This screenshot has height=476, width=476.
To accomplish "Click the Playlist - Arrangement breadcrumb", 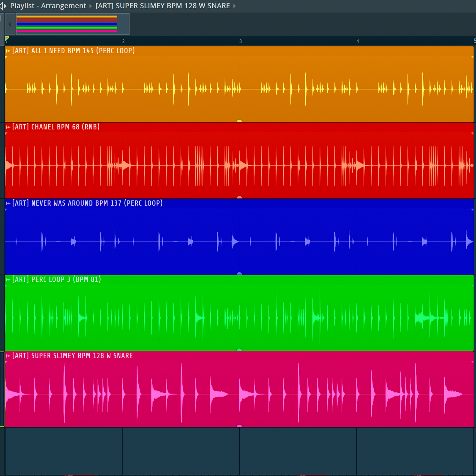I will pyautogui.click(x=48, y=6).
